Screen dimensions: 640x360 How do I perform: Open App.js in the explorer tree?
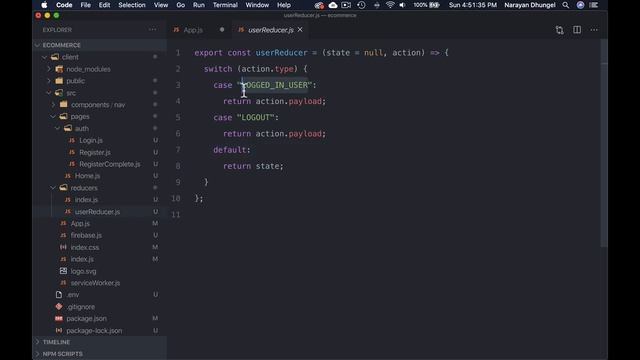[80, 224]
